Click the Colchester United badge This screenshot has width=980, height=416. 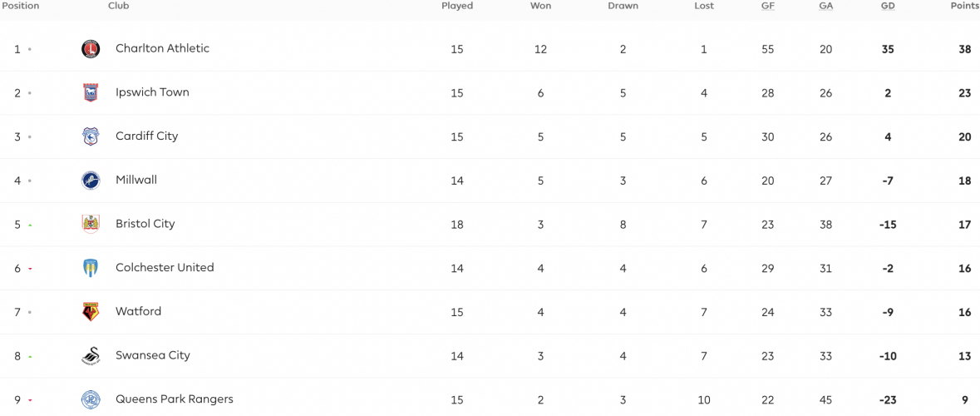click(x=91, y=268)
